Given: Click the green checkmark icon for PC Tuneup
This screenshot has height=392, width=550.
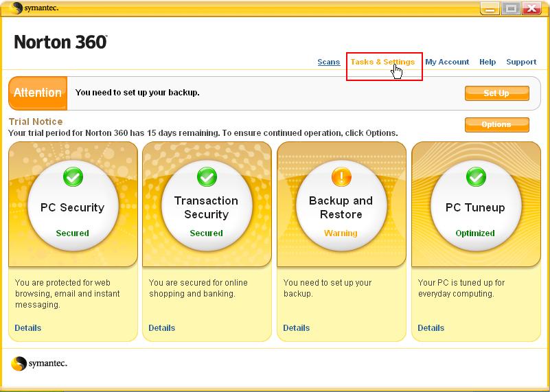Looking at the screenshot, I should tap(476, 177).
